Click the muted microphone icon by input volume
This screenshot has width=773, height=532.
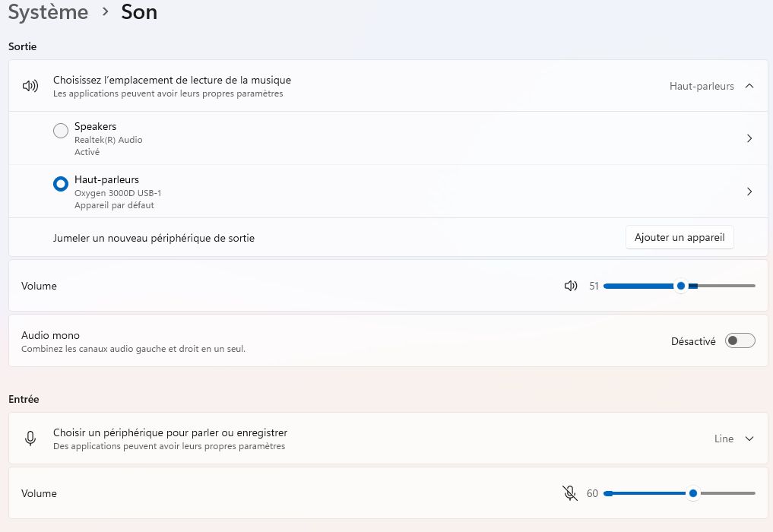click(x=570, y=493)
